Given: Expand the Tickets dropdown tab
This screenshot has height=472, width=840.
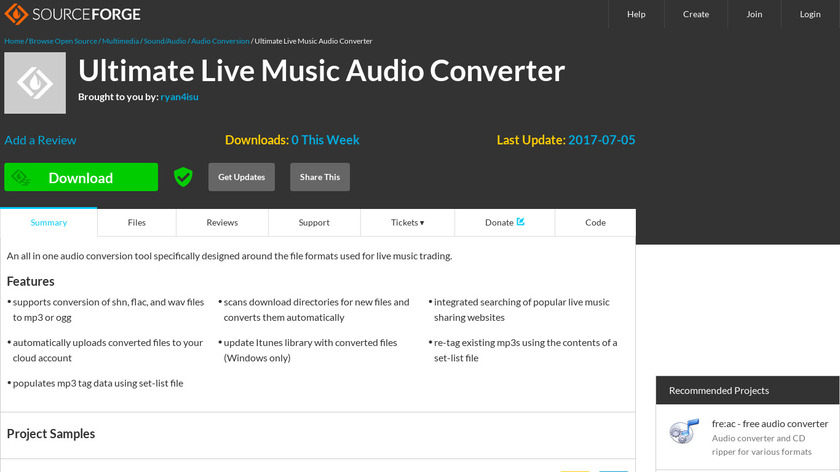Looking at the screenshot, I should coord(407,222).
